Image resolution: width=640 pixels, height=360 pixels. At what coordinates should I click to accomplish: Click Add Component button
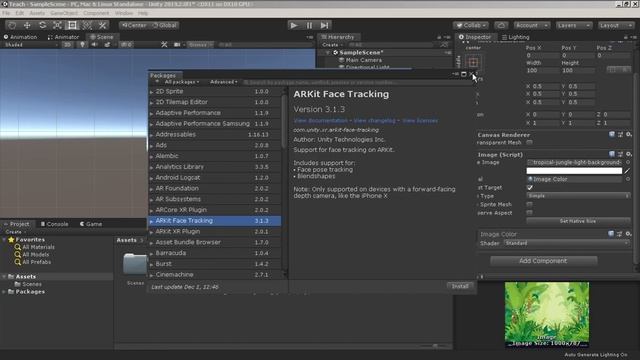click(543, 261)
